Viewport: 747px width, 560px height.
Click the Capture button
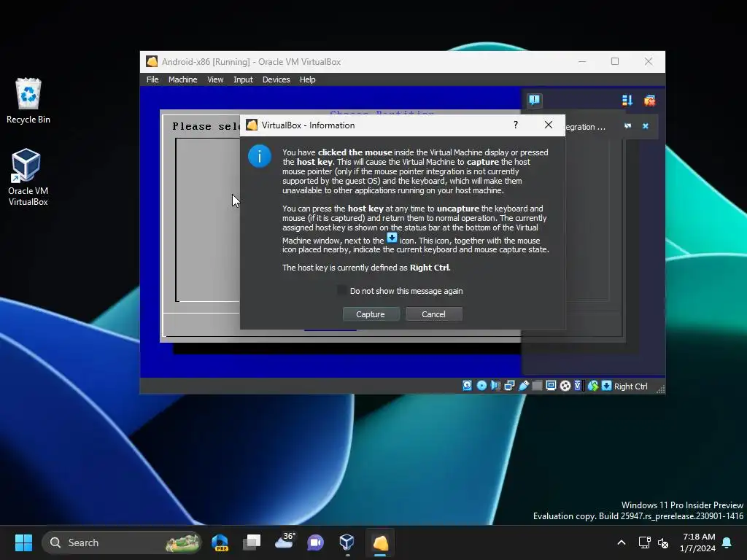click(x=371, y=314)
